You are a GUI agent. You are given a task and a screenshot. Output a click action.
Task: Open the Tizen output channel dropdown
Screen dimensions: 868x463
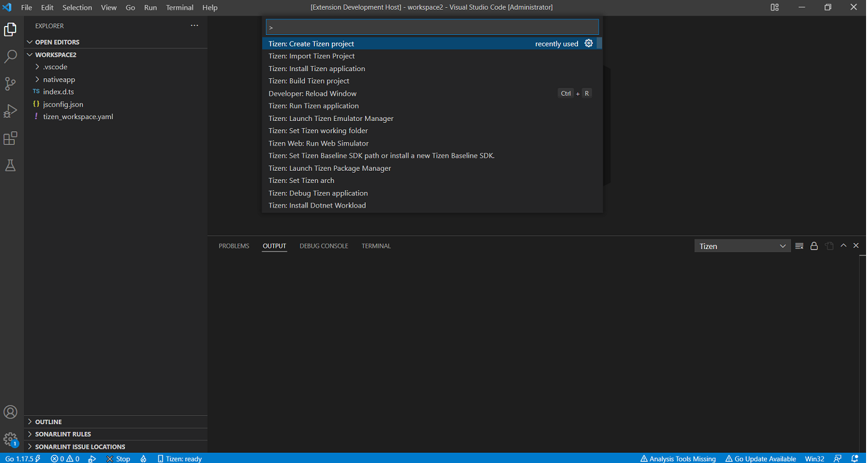pyautogui.click(x=742, y=246)
